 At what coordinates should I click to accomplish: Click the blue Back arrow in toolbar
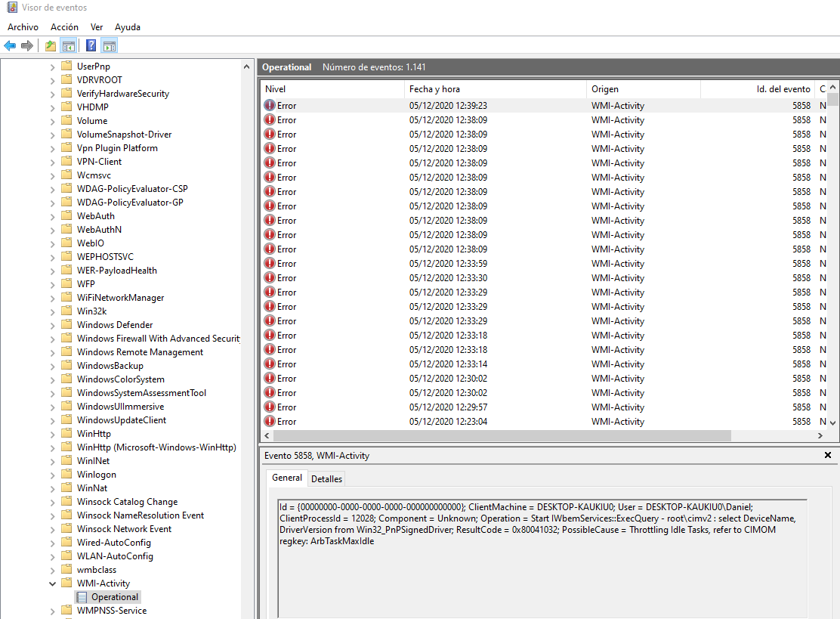[x=10, y=45]
